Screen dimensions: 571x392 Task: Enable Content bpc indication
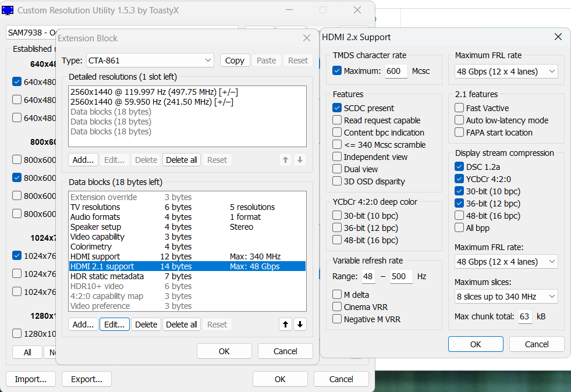[x=337, y=133]
